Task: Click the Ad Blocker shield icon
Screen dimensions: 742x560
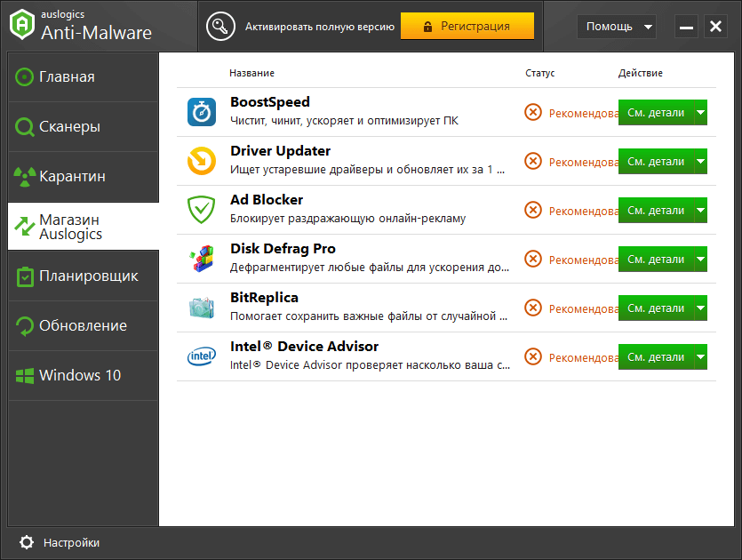Action: tap(201, 210)
